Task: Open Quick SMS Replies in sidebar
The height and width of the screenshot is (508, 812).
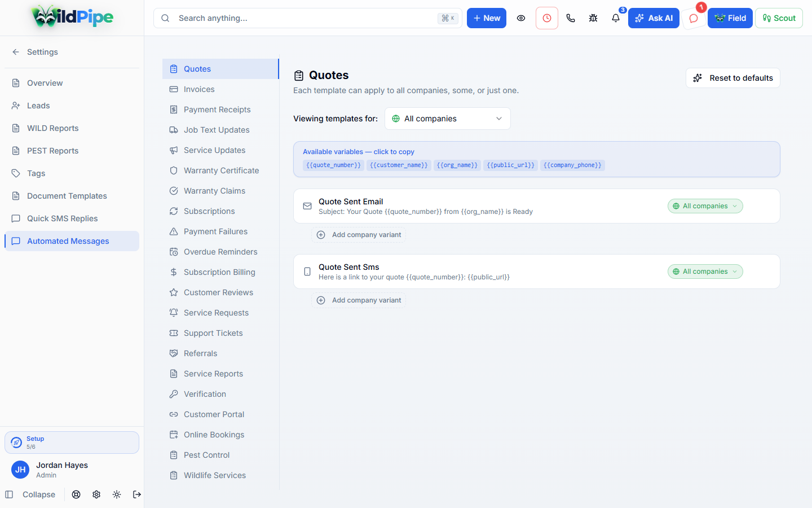Action: [72, 218]
